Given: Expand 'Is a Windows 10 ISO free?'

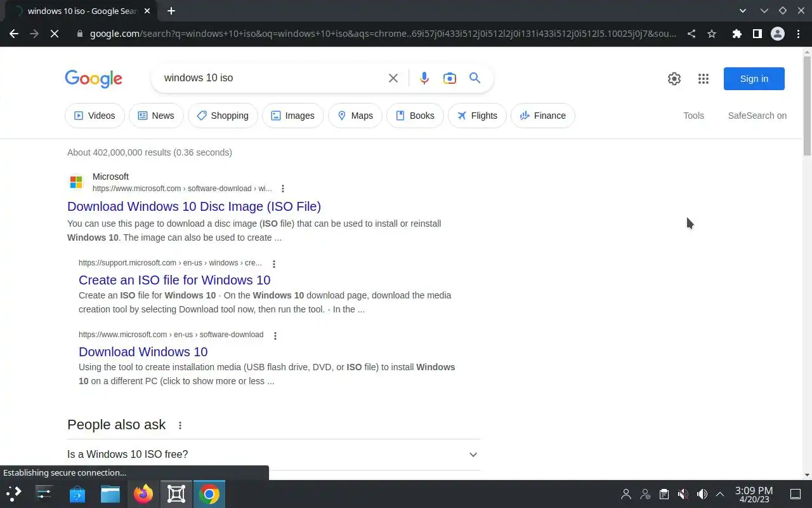Looking at the screenshot, I should (x=273, y=455).
